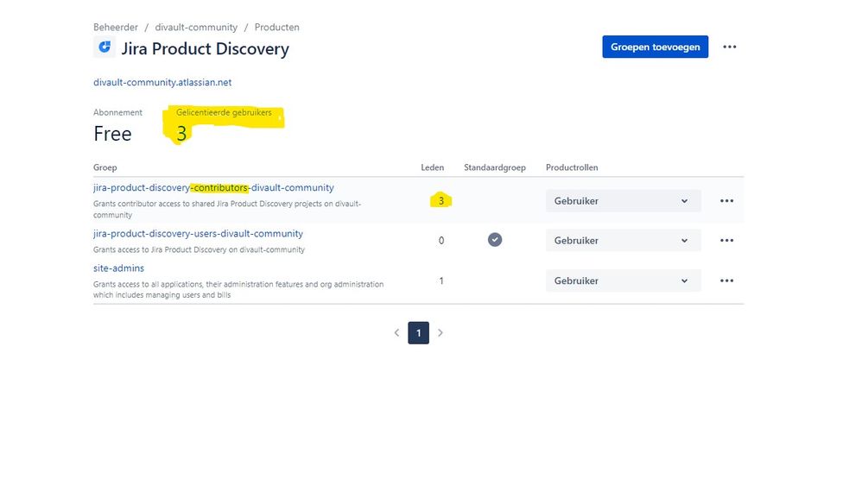862x504 pixels.
Task: Go to the next page arrow
Action: [x=441, y=333]
